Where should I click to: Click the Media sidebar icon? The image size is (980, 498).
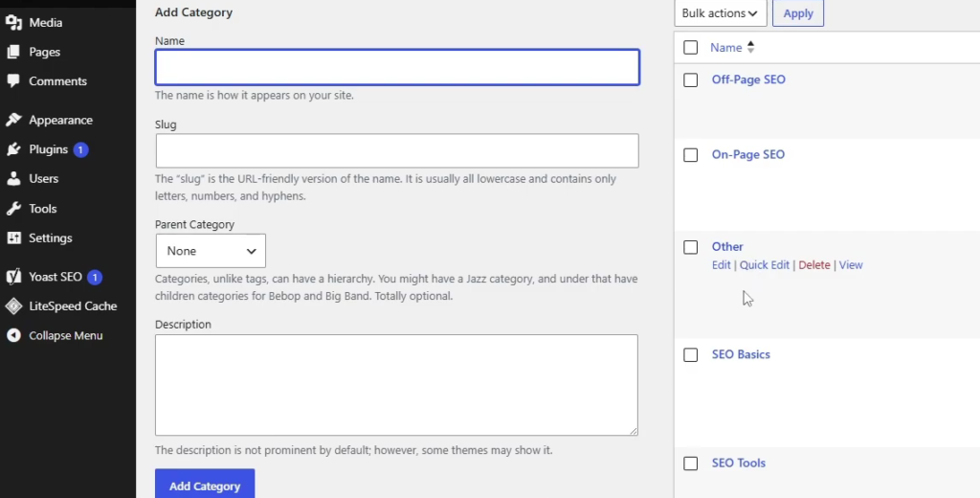click(13, 23)
